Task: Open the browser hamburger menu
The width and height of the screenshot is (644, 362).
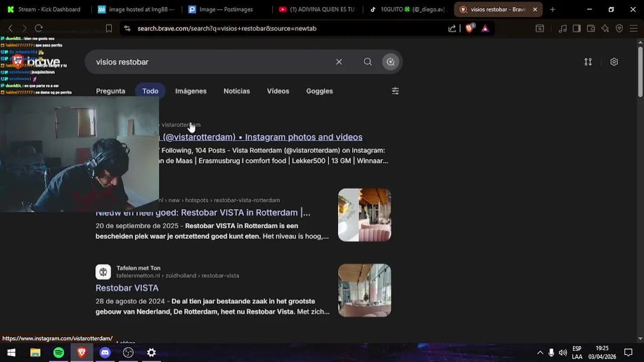Action: tap(633, 29)
